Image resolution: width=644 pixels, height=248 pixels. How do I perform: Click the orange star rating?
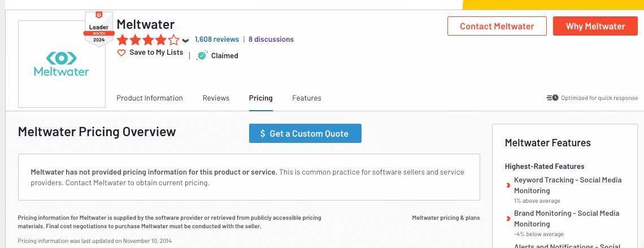pyautogui.click(x=148, y=40)
